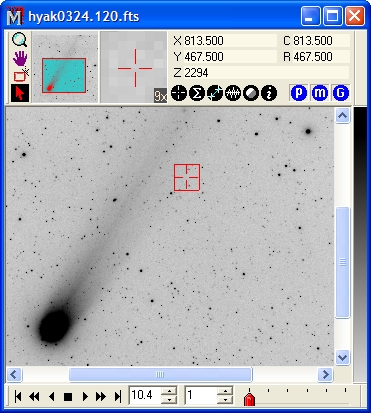Toggle the blue G button

(x=340, y=93)
